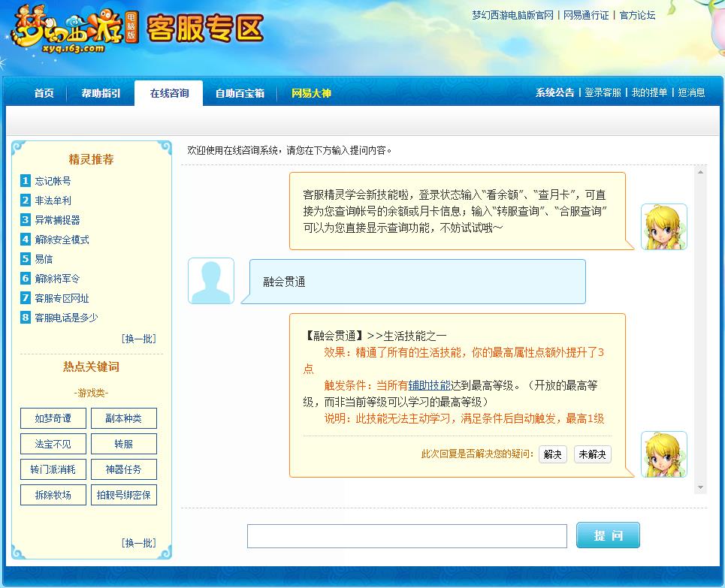Select the 在线咨询 tab
Image resolution: width=725 pixels, height=588 pixels.
click(x=169, y=93)
